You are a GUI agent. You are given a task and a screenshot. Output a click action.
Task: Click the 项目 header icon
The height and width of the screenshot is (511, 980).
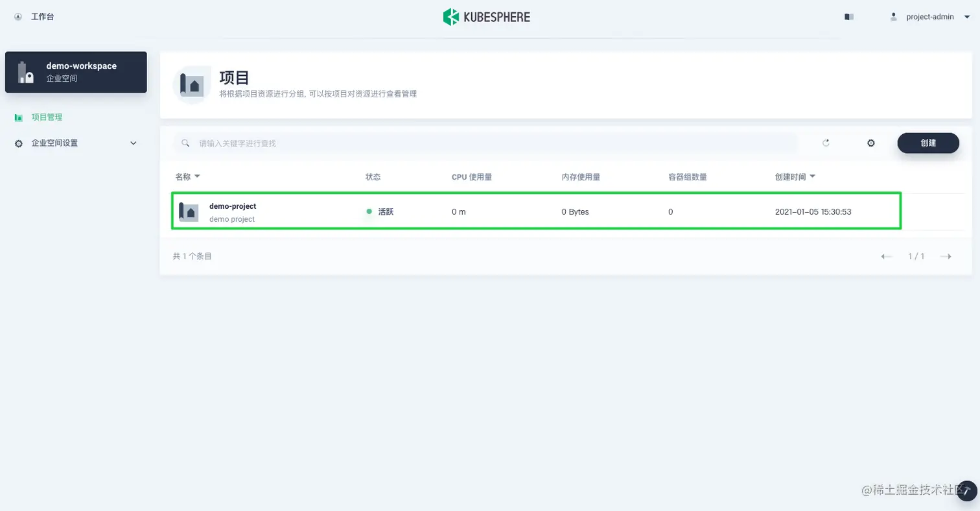tap(192, 85)
